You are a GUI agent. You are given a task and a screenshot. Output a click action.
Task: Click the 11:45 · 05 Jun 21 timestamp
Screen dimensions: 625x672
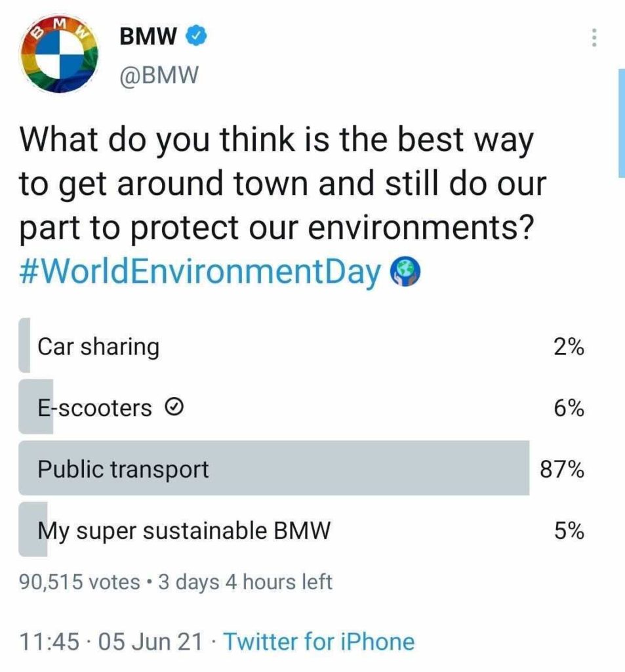tap(111, 642)
